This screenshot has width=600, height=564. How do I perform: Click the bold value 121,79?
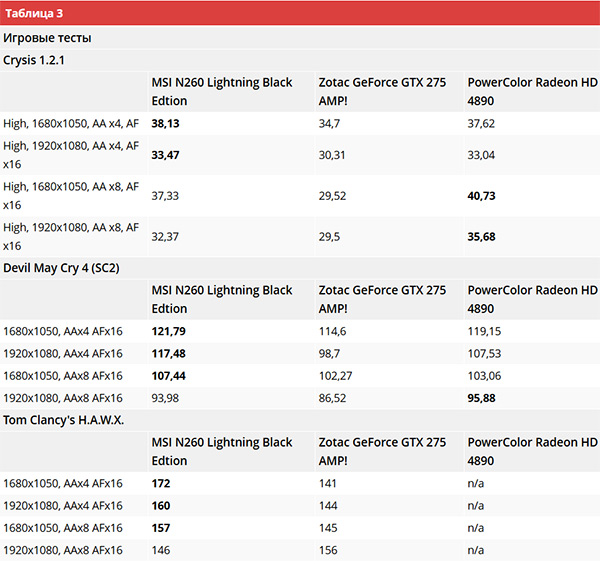168,331
